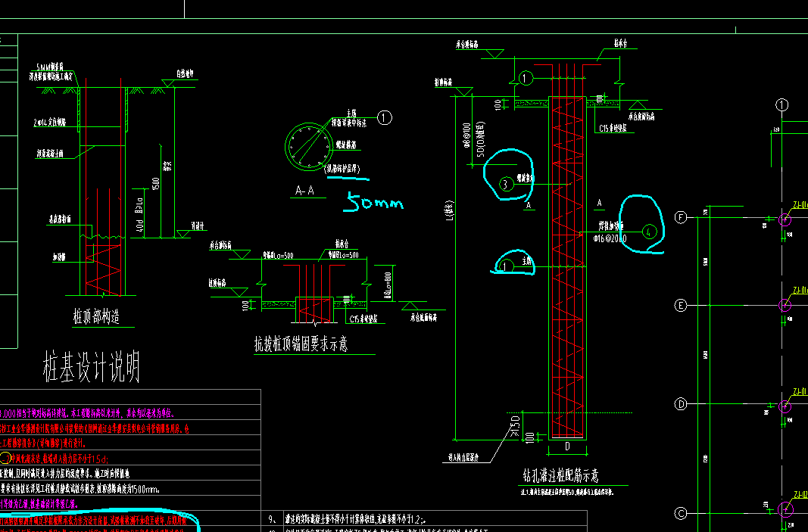Select the L(桩长) vertical length label
Viewport: 808px width, 532px height.
[x=450, y=210]
